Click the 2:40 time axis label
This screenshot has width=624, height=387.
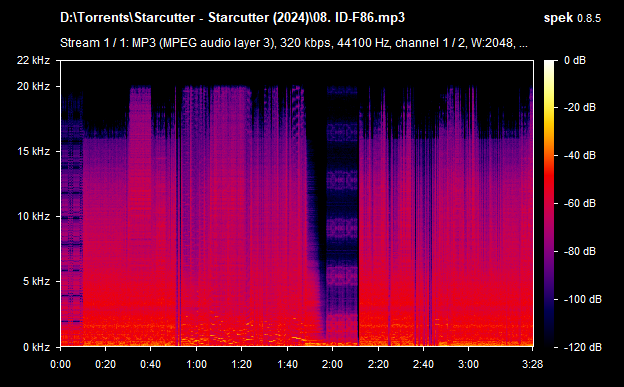click(423, 364)
